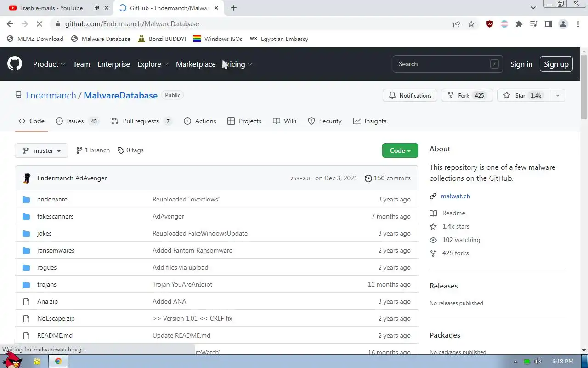Screen dimensions: 588x368
Task: Open the Endermanch owner link
Action: pos(51,95)
